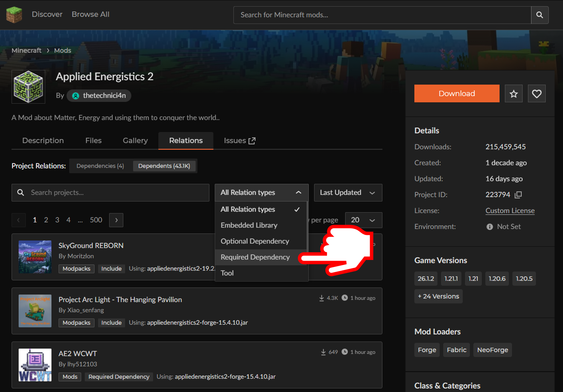The height and width of the screenshot is (392, 563).
Task: Open Discover in the top navigation
Action: (x=47, y=15)
